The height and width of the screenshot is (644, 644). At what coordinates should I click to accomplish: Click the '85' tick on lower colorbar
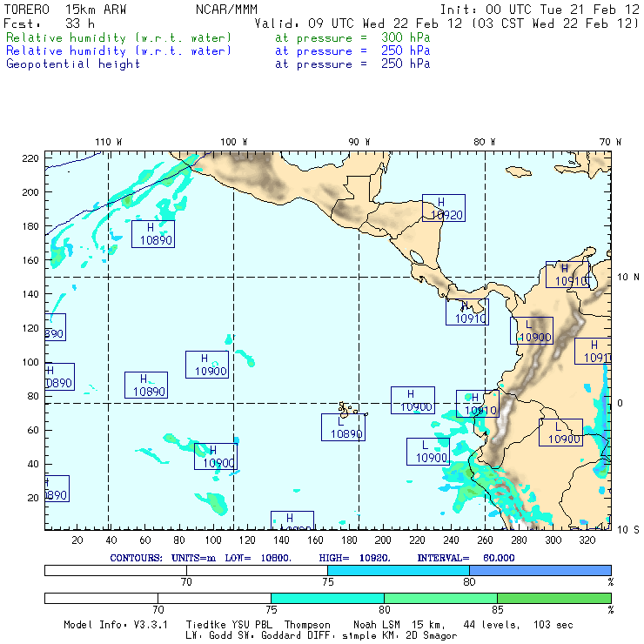[x=498, y=609]
